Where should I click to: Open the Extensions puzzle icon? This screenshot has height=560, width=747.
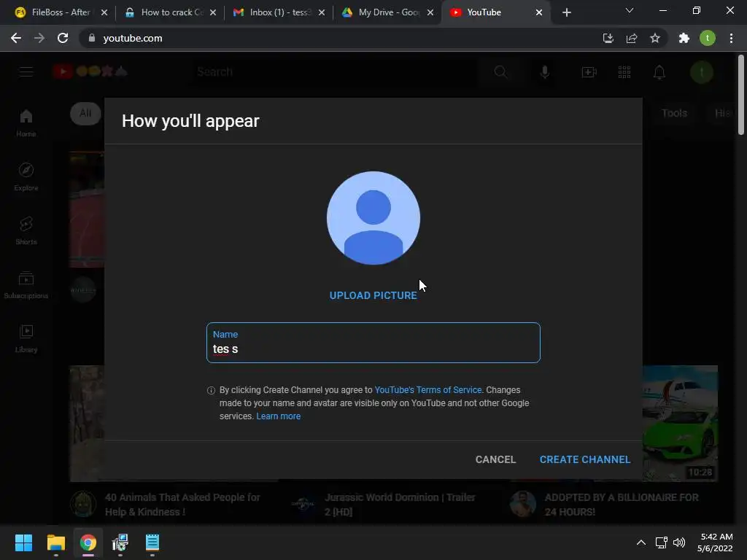pos(684,38)
